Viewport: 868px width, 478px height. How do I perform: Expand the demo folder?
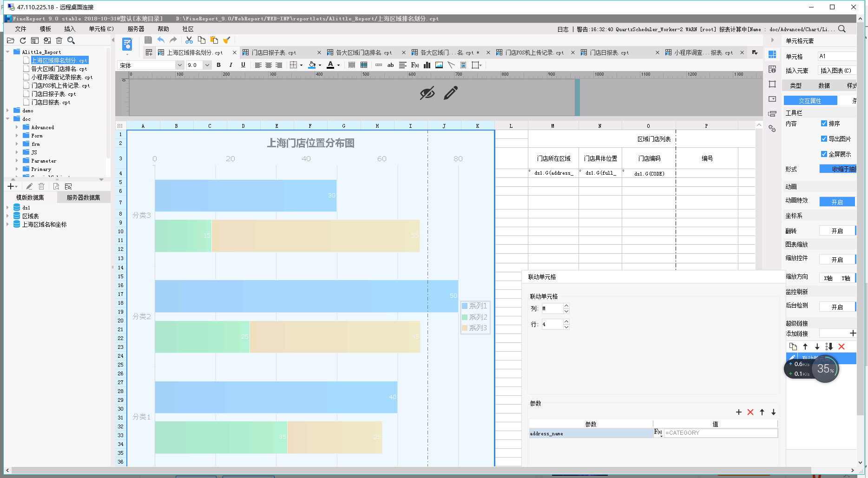[x=7, y=111]
